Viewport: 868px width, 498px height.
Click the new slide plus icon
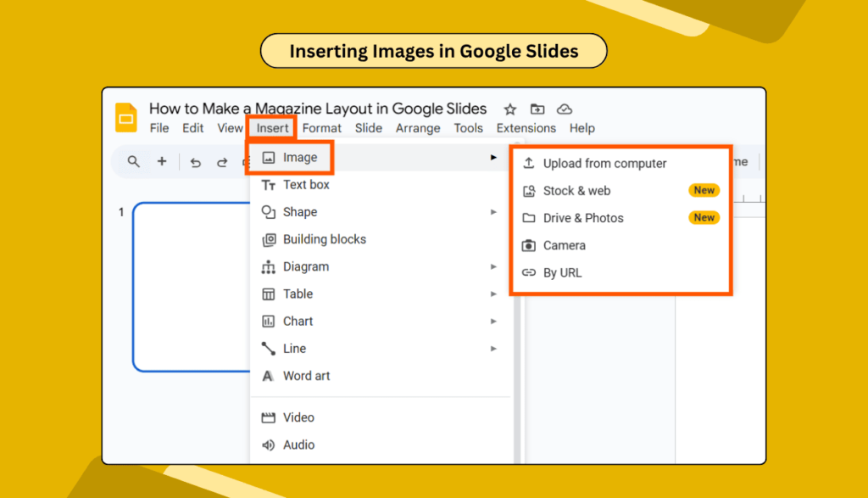[160, 161]
